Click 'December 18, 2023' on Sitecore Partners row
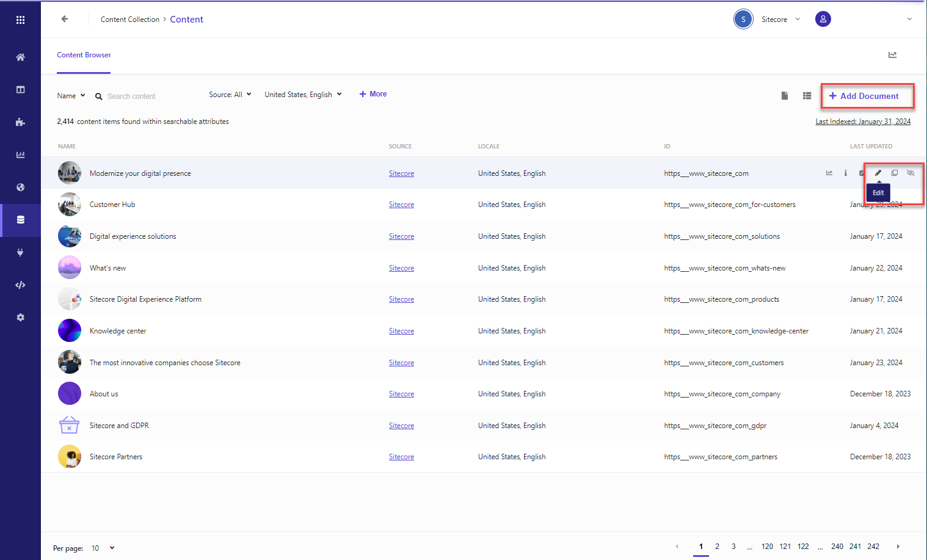This screenshot has width=927, height=560. point(880,457)
